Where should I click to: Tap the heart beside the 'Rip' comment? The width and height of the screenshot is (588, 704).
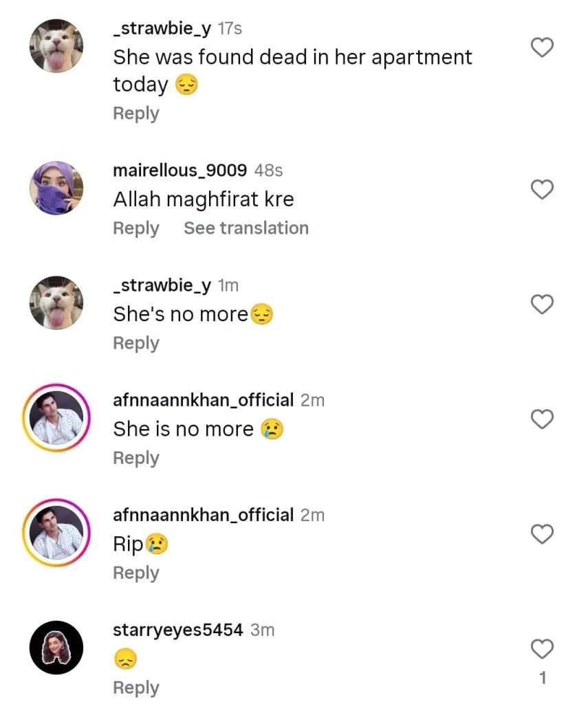tap(542, 533)
